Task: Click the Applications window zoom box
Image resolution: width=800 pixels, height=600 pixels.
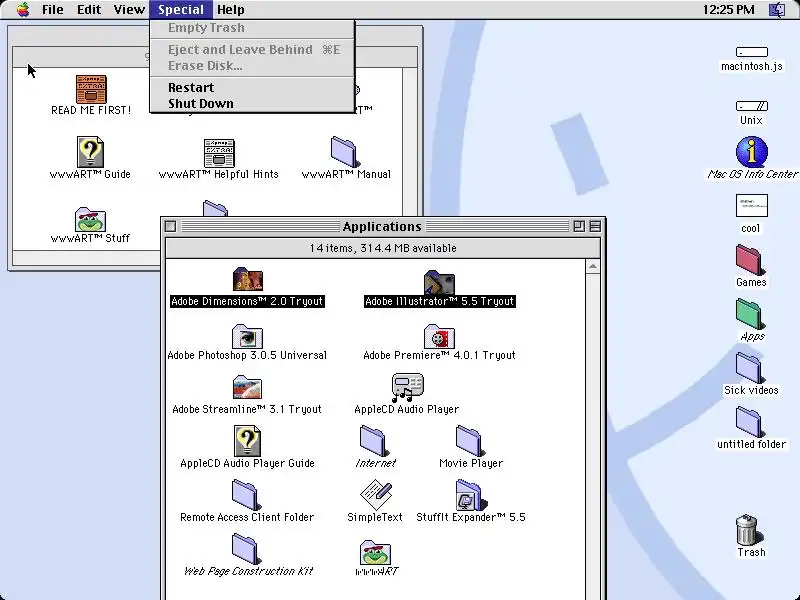Action: [x=579, y=226]
